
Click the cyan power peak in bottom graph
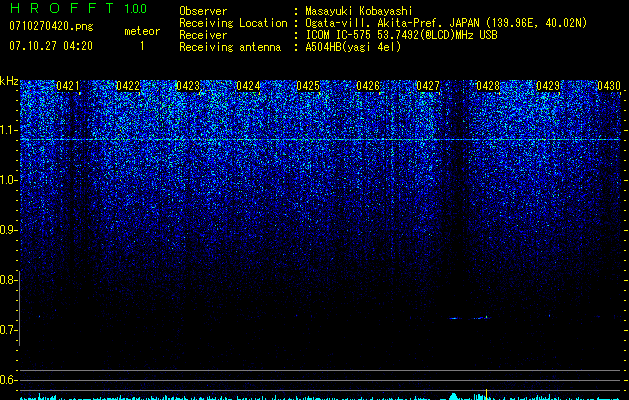(454, 396)
